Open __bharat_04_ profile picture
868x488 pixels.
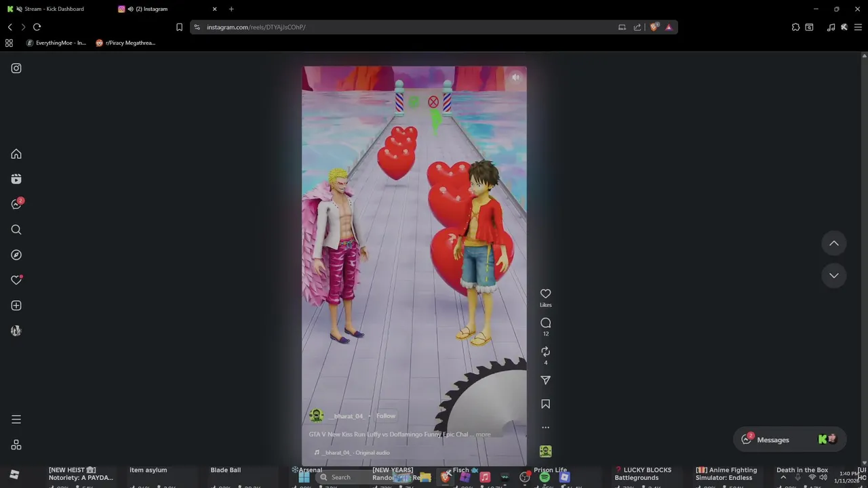tap(316, 415)
